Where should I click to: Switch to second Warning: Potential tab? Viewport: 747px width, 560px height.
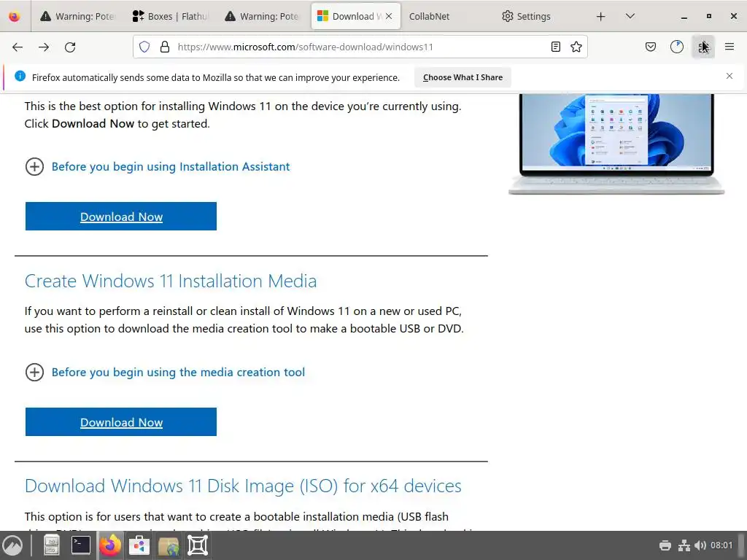click(x=263, y=16)
